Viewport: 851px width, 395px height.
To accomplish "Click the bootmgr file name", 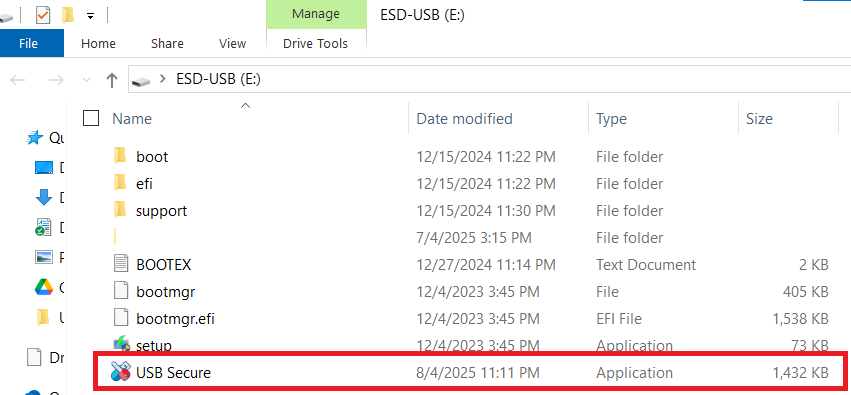I will (x=166, y=292).
